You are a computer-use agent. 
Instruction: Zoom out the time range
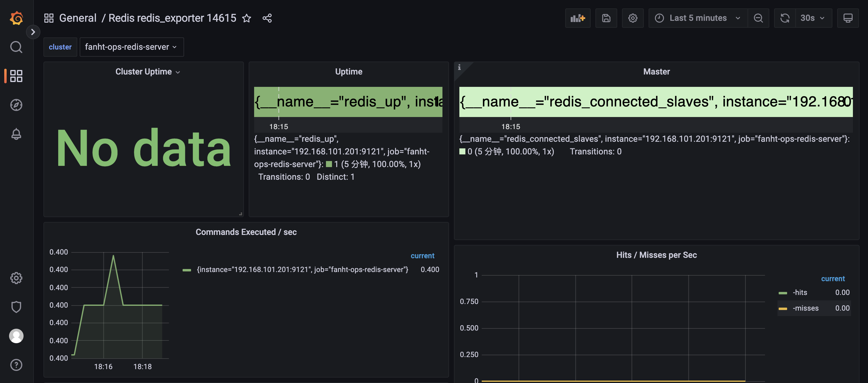[758, 18]
